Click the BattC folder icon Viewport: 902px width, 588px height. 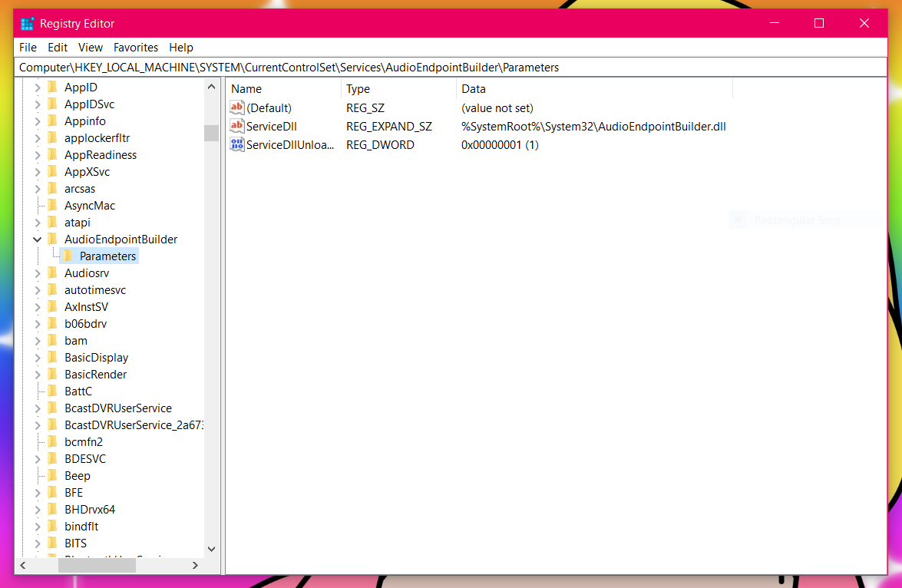(x=53, y=391)
